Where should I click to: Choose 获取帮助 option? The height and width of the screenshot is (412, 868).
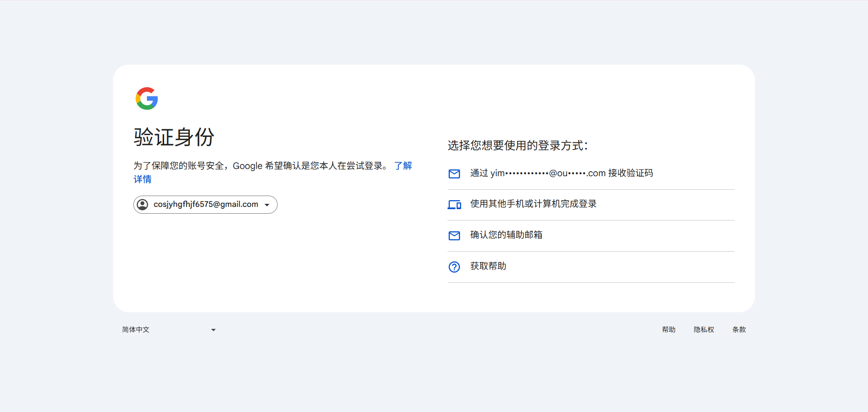(488, 266)
